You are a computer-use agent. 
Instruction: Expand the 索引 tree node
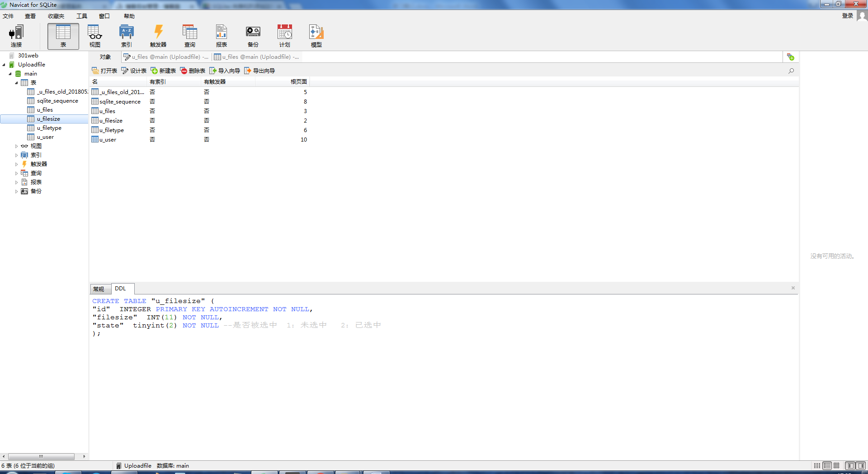16,155
